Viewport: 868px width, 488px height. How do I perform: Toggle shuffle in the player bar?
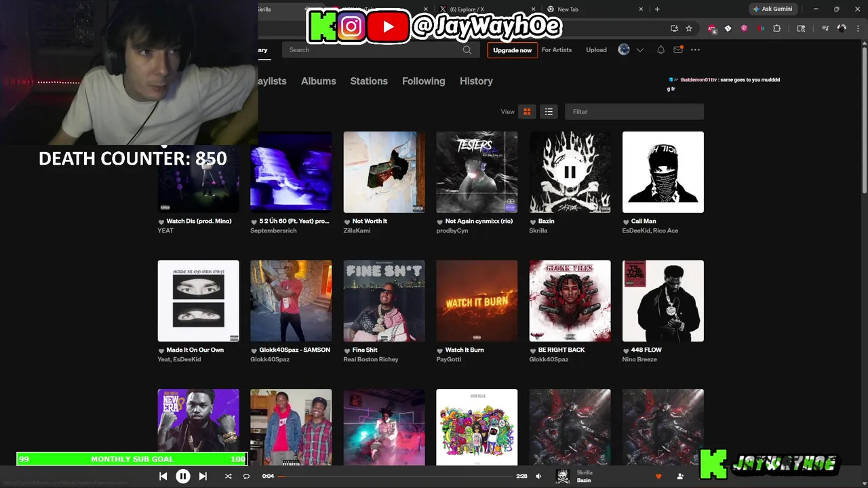tap(228, 476)
